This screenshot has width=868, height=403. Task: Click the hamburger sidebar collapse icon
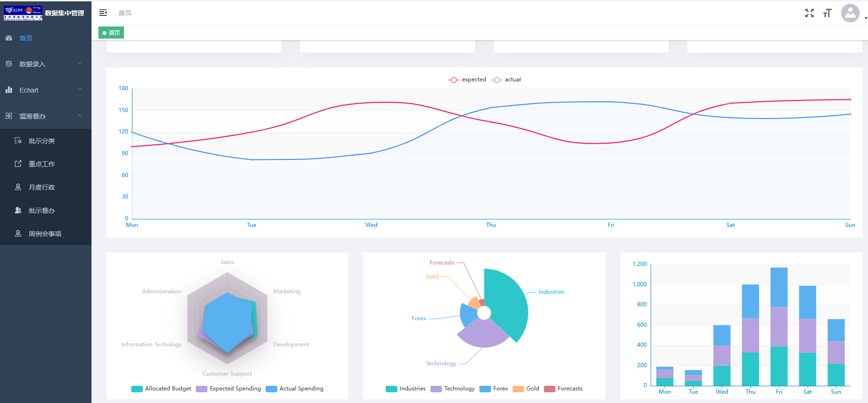pos(103,13)
